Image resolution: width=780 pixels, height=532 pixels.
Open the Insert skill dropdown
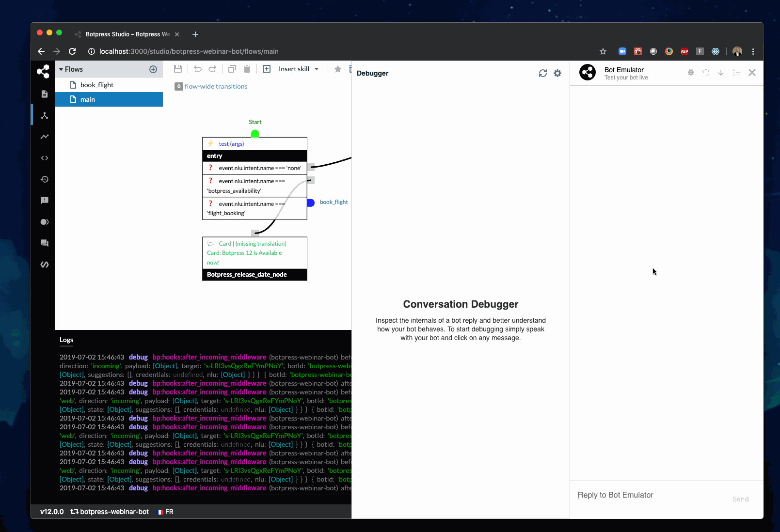point(299,69)
